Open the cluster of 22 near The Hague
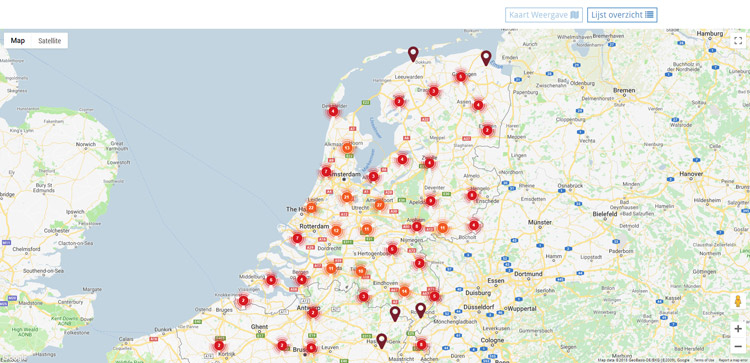 point(311,208)
